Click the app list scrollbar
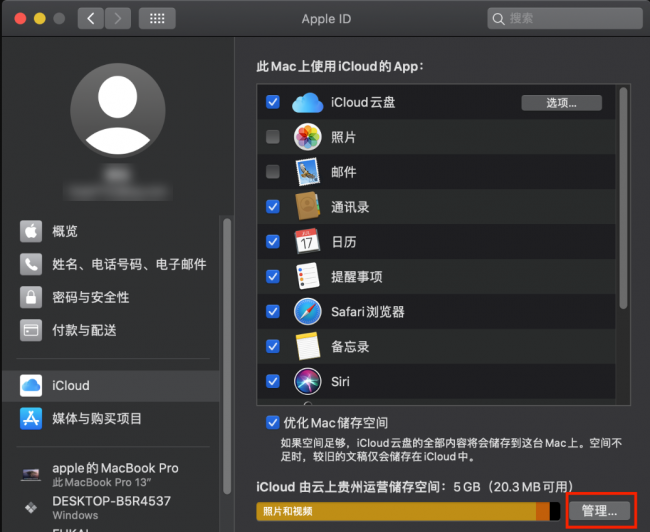This screenshot has height=532, width=650. (x=623, y=198)
